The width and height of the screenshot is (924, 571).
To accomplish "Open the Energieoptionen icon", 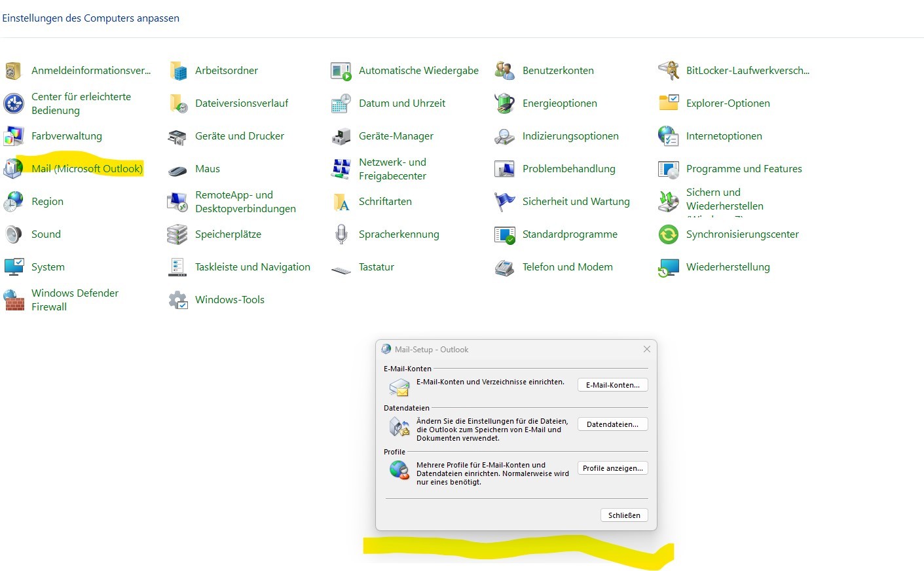I will point(504,103).
